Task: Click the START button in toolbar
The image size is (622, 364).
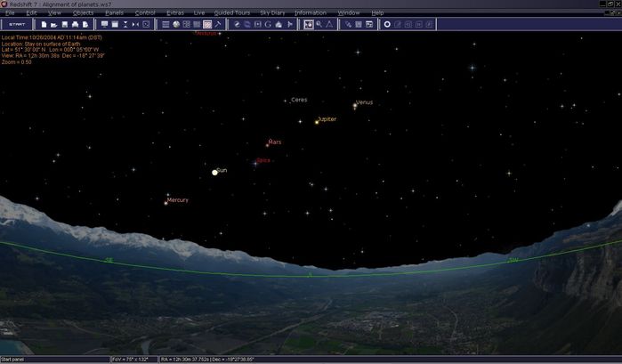Action: (x=17, y=24)
